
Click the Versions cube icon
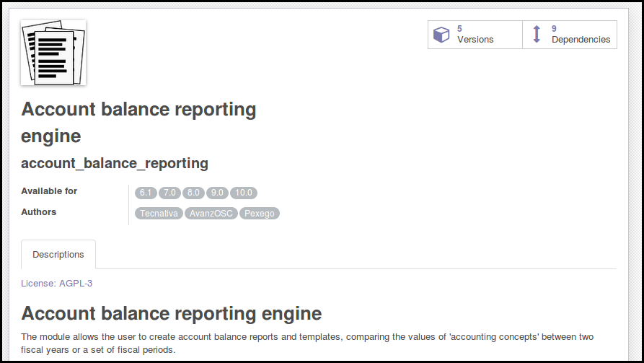coord(441,35)
